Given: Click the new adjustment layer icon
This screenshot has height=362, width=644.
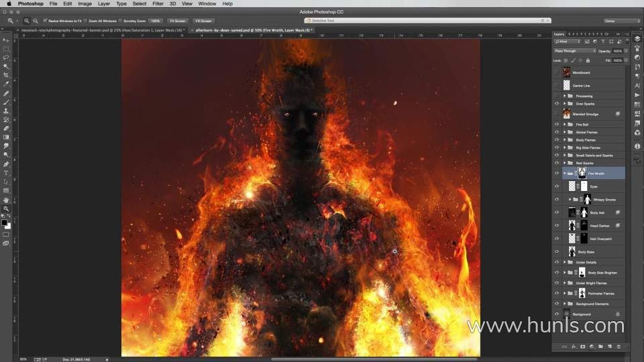Looking at the screenshot, I should pyautogui.click(x=592, y=347).
